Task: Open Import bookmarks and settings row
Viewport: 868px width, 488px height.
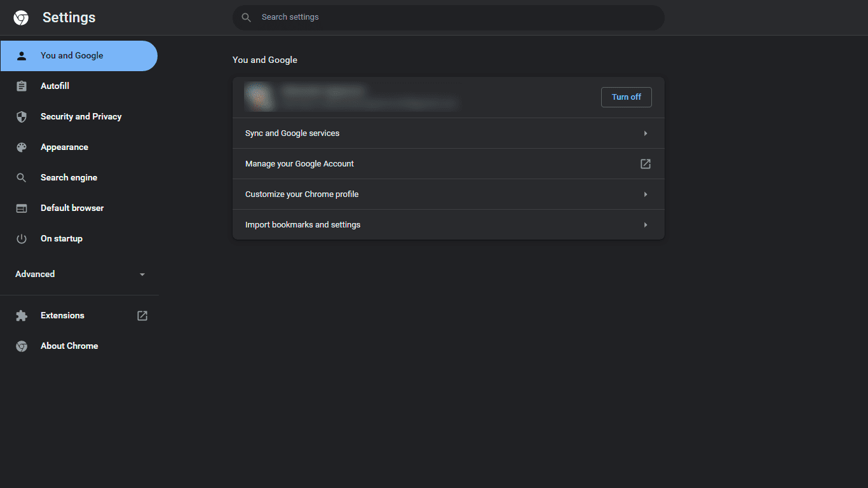Action: coord(449,225)
